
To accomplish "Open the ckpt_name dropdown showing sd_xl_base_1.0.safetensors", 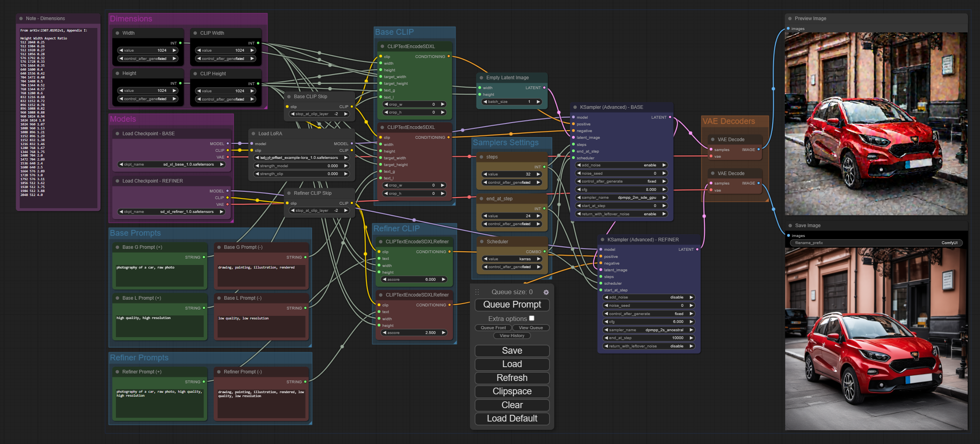I will point(171,164).
